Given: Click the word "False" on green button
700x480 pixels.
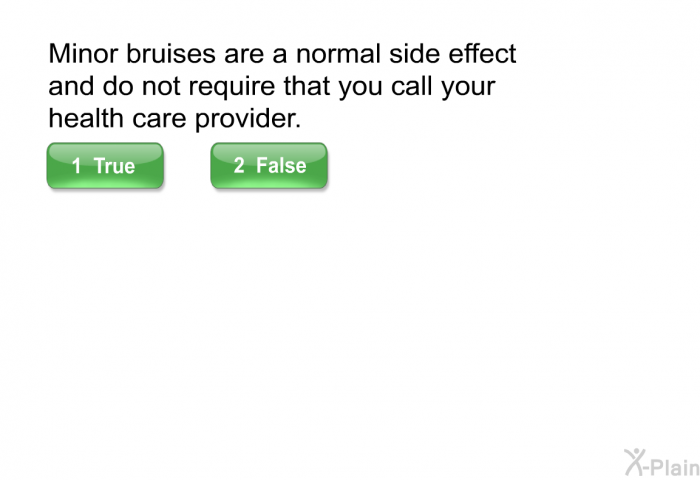Looking at the screenshot, I should point(281,166).
